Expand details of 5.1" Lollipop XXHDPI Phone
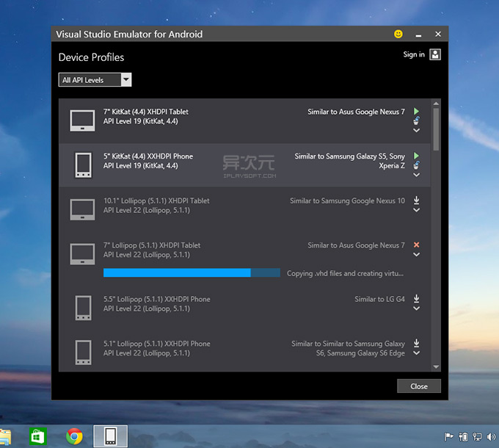This screenshot has width=499, height=448. tap(416, 353)
